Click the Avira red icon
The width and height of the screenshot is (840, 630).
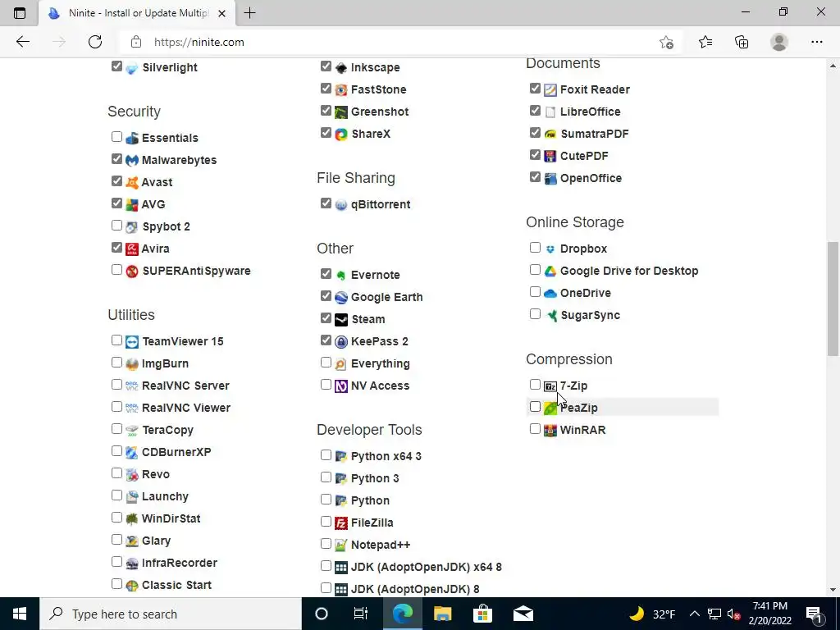132,249
